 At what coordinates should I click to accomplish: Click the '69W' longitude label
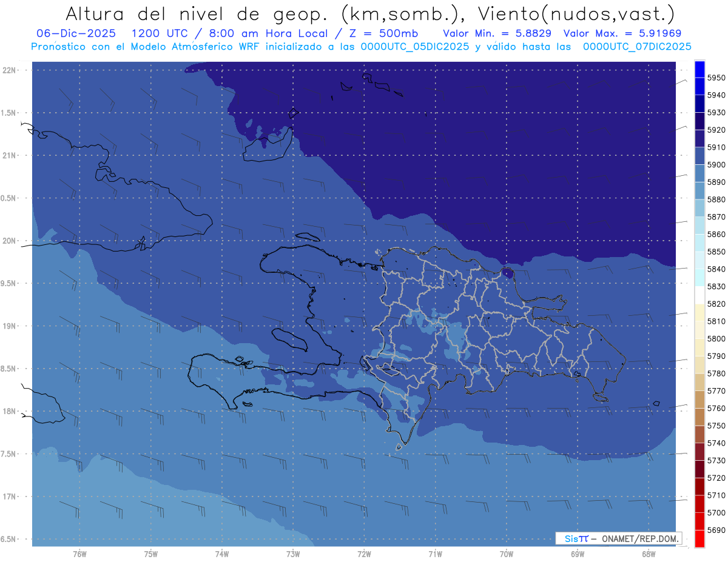tap(578, 554)
